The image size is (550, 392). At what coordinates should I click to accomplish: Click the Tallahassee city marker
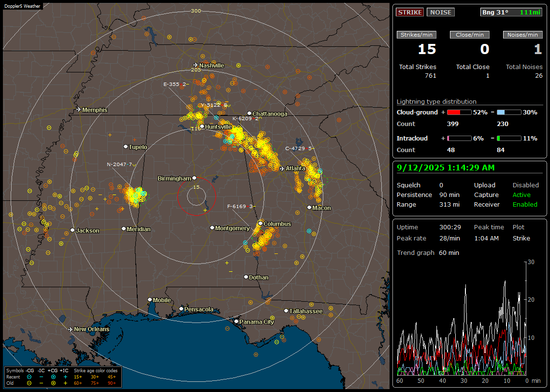click(286, 311)
